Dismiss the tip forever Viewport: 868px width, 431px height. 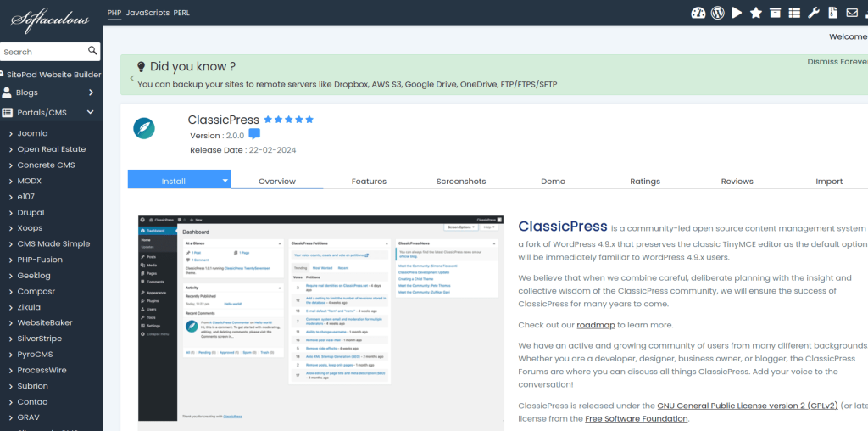(x=837, y=61)
